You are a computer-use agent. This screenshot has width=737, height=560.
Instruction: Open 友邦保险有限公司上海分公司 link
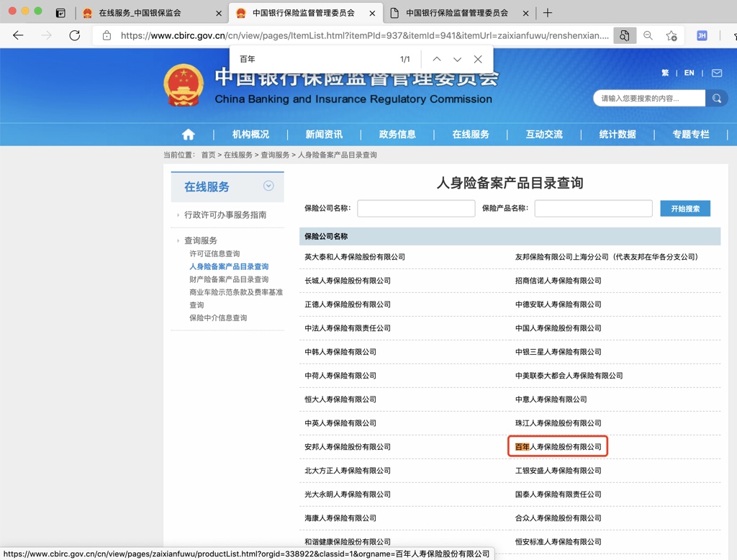point(606,257)
